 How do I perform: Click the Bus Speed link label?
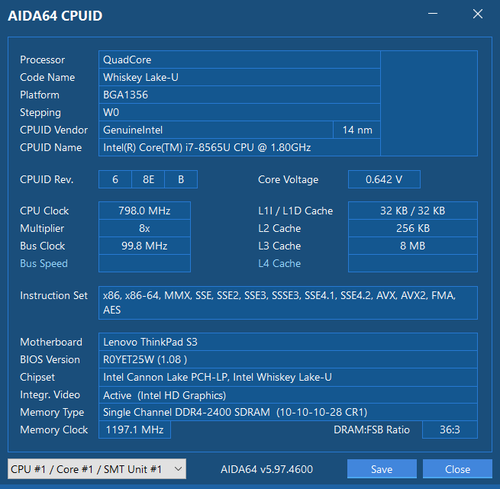coord(44,263)
